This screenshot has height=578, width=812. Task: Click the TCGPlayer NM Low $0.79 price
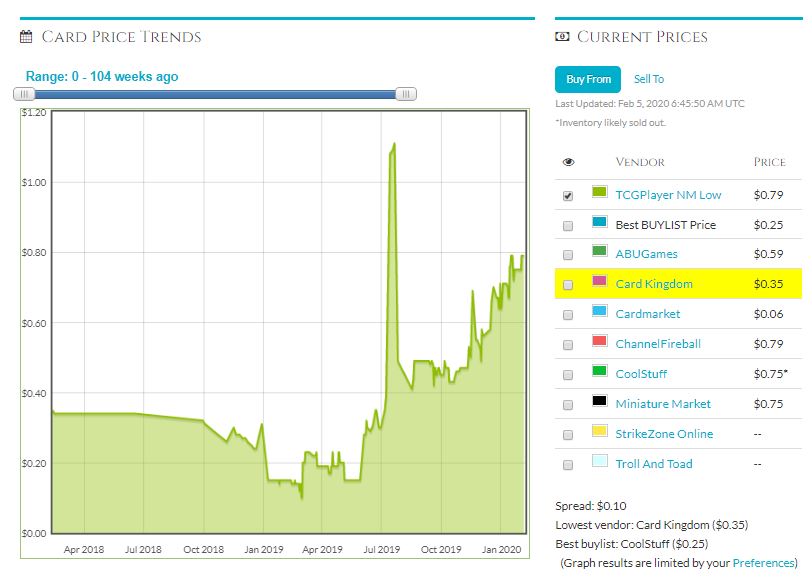pos(768,195)
